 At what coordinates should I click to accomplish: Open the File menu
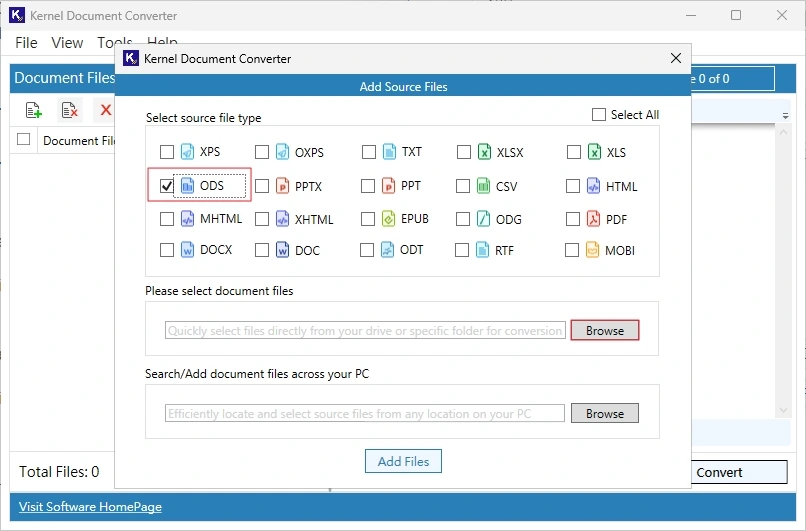pos(26,43)
